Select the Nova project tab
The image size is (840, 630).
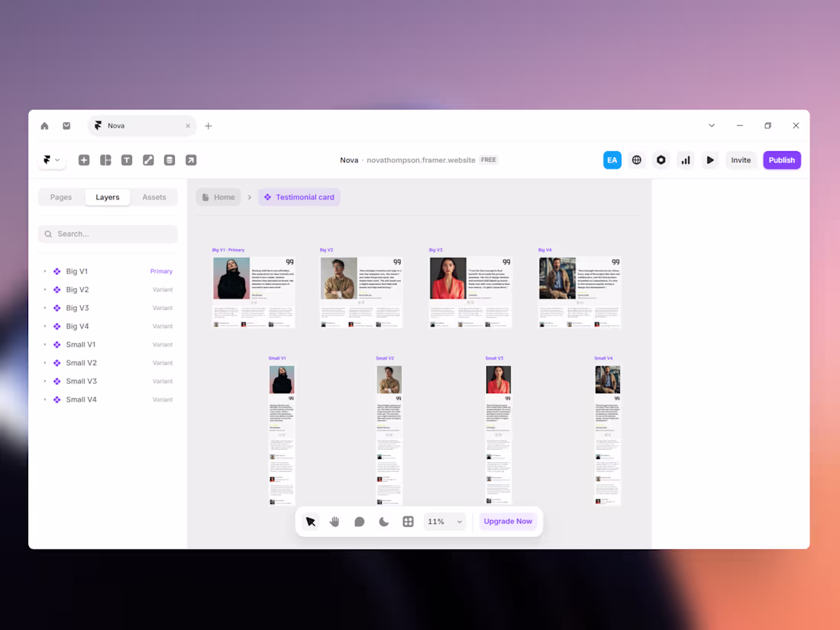pyautogui.click(x=142, y=126)
